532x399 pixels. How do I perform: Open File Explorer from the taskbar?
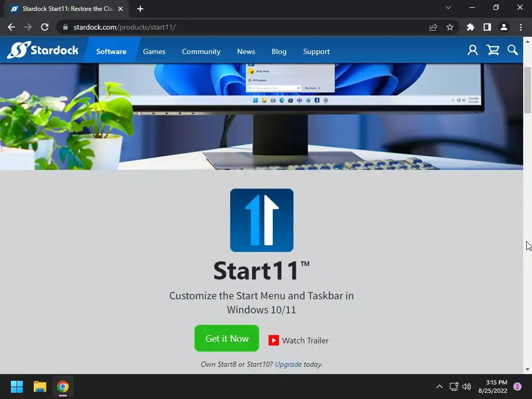tap(39, 387)
